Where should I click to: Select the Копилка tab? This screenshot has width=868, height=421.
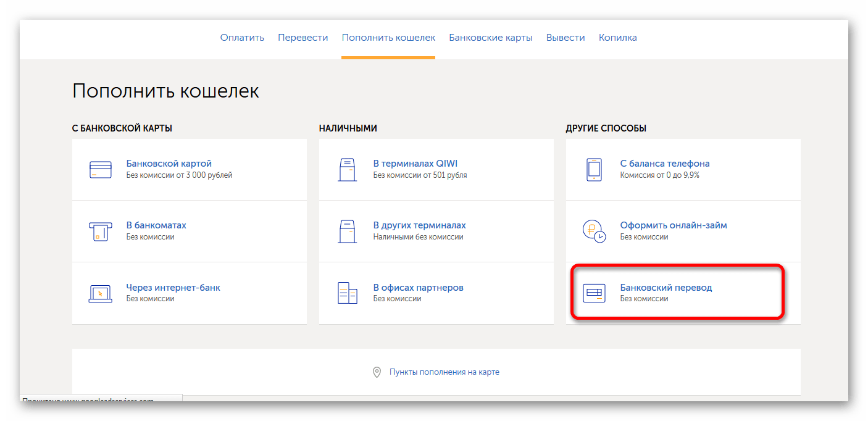[x=617, y=38]
